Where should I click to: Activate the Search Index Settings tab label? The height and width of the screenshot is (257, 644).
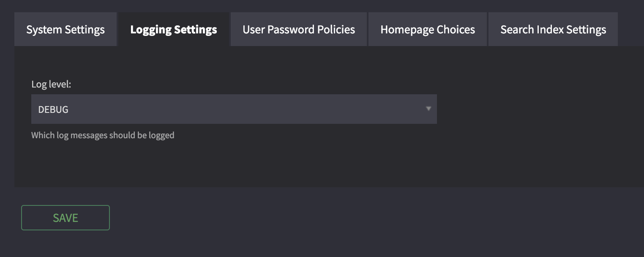[553, 29]
